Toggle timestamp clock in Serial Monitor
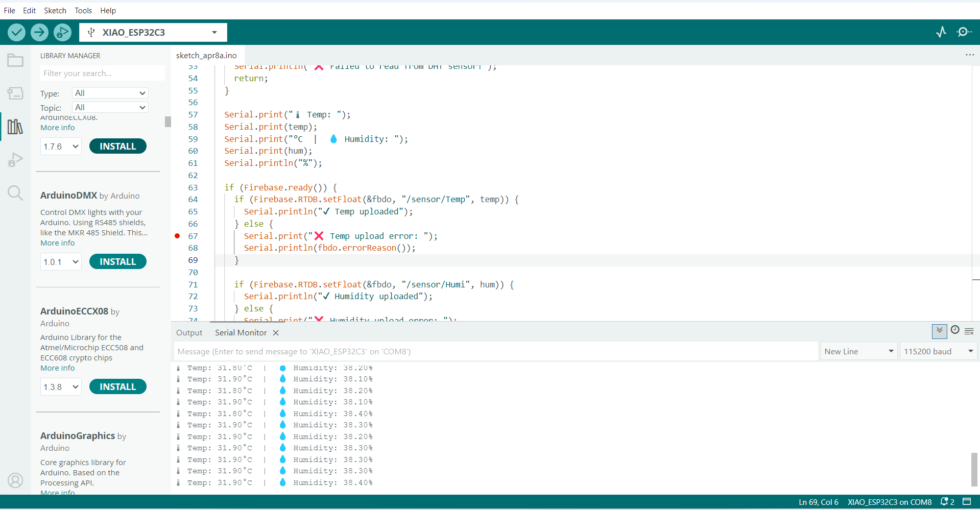This screenshot has height=510, width=980. click(955, 330)
